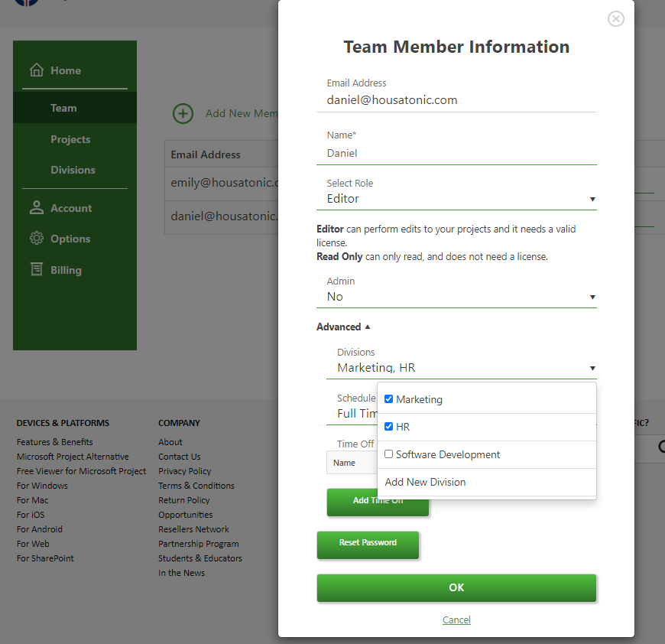The image size is (665, 644).
Task: Click inside the Name field showing Daniel
Action: click(456, 153)
